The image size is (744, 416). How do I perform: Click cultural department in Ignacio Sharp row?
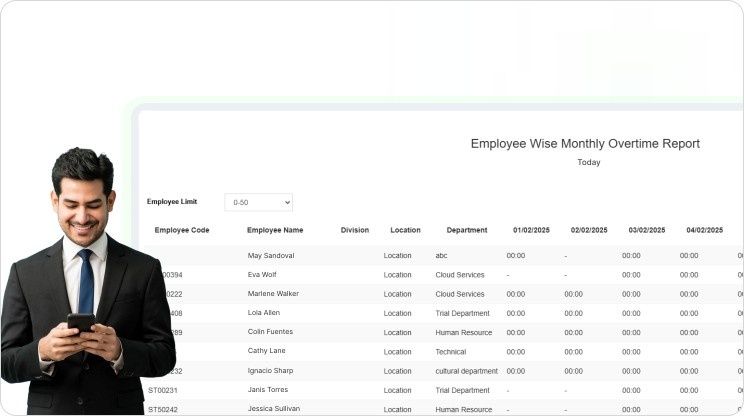coord(466,371)
